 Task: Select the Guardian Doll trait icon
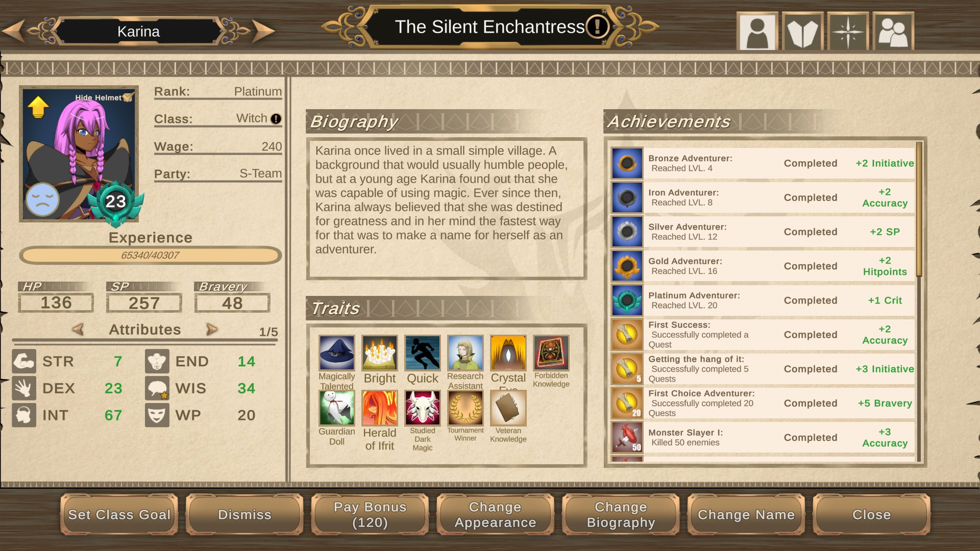[x=337, y=408]
